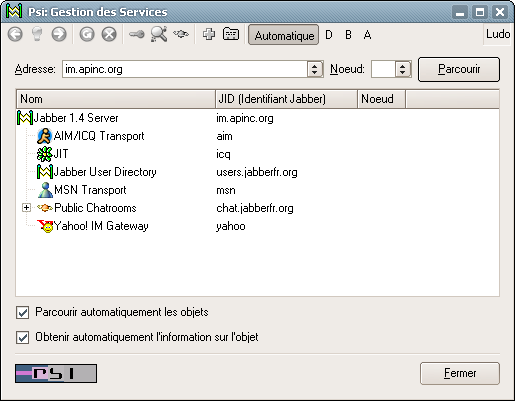Viewport: 515px width, 401px height.
Task: Sort by the Nom column header
Action: pyautogui.click(x=116, y=99)
